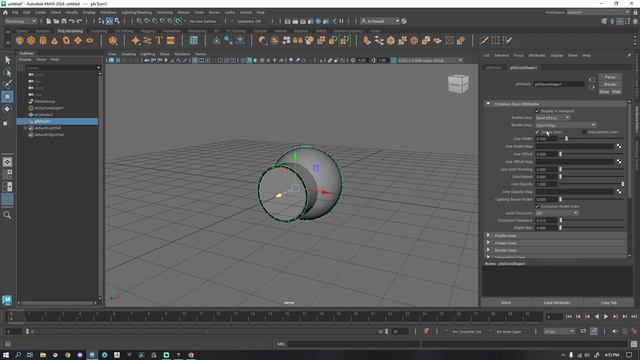Create a polygon disc from the shelf
This screenshot has width=640, height=360.
[x=90, y=40]
